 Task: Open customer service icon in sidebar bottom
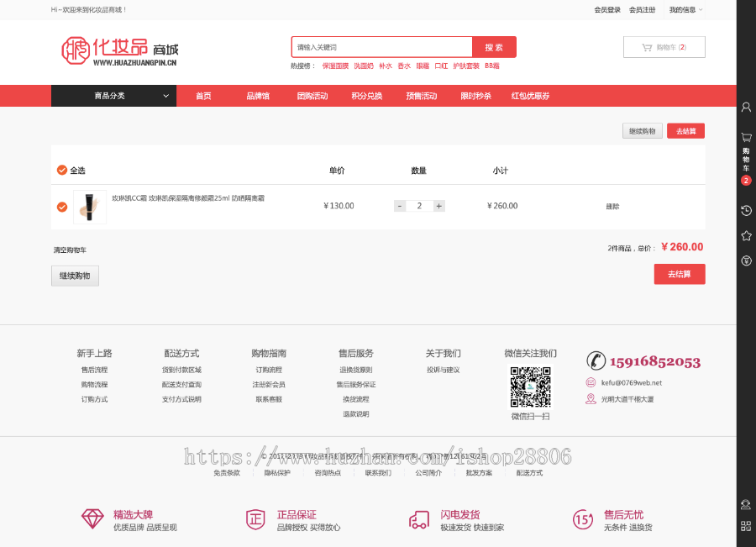click(746, 504)
